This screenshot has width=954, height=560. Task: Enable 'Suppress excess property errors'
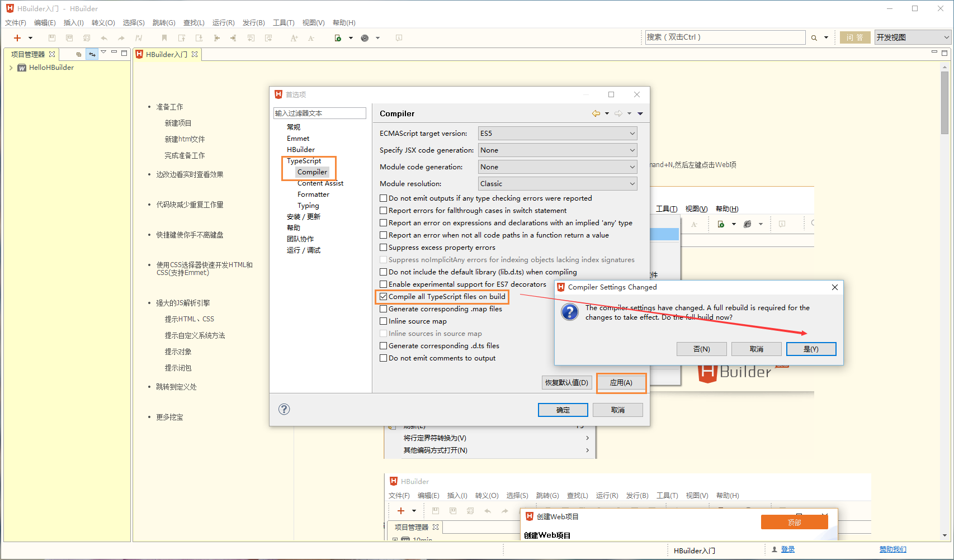click(384, 247)
